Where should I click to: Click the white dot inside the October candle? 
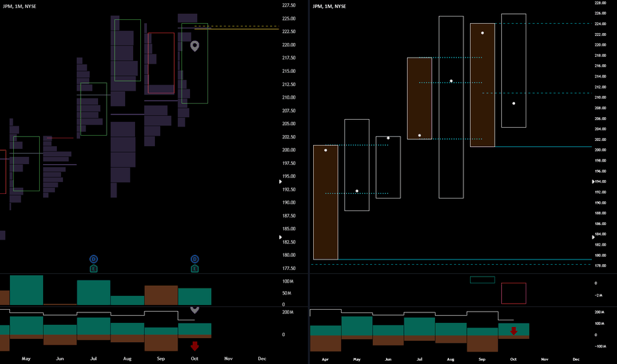(514, 103)
